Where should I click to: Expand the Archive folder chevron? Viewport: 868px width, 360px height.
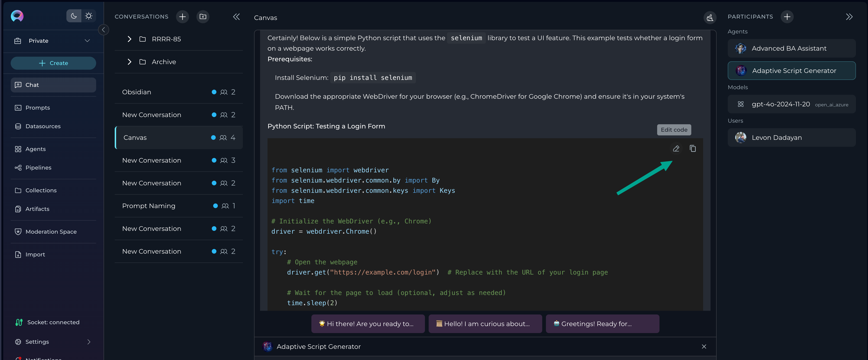(129, 62)
